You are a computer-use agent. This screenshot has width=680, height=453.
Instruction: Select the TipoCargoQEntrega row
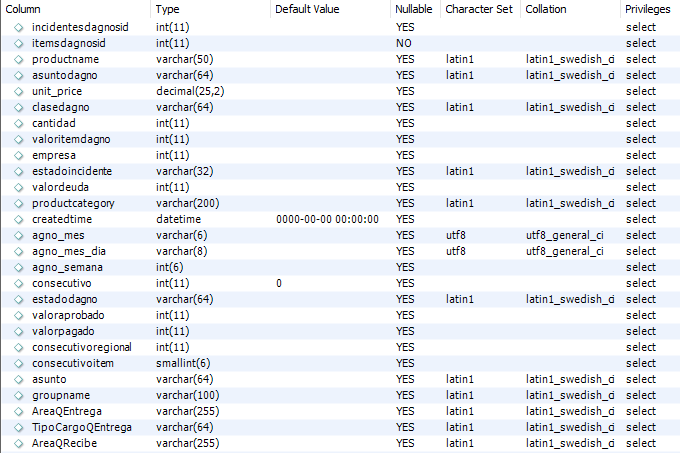coord(340,427)
